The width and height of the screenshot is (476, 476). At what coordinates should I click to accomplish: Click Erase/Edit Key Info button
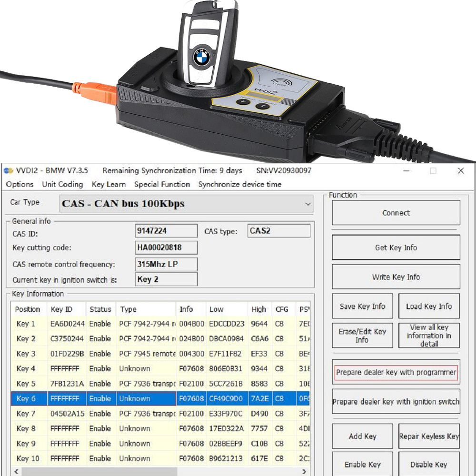pos(362,336)
